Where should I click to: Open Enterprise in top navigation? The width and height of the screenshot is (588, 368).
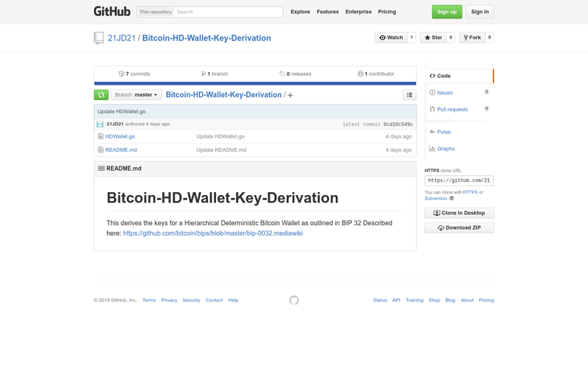tap(359, 12)
